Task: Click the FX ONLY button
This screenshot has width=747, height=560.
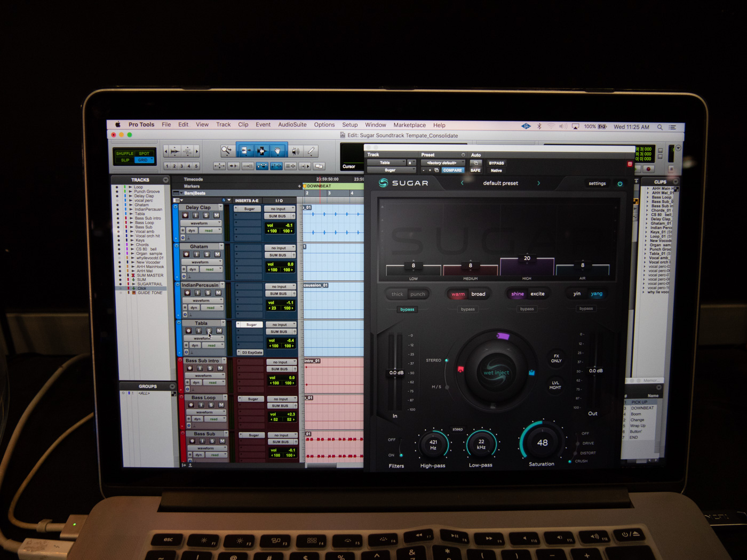Action: point(556,358)
